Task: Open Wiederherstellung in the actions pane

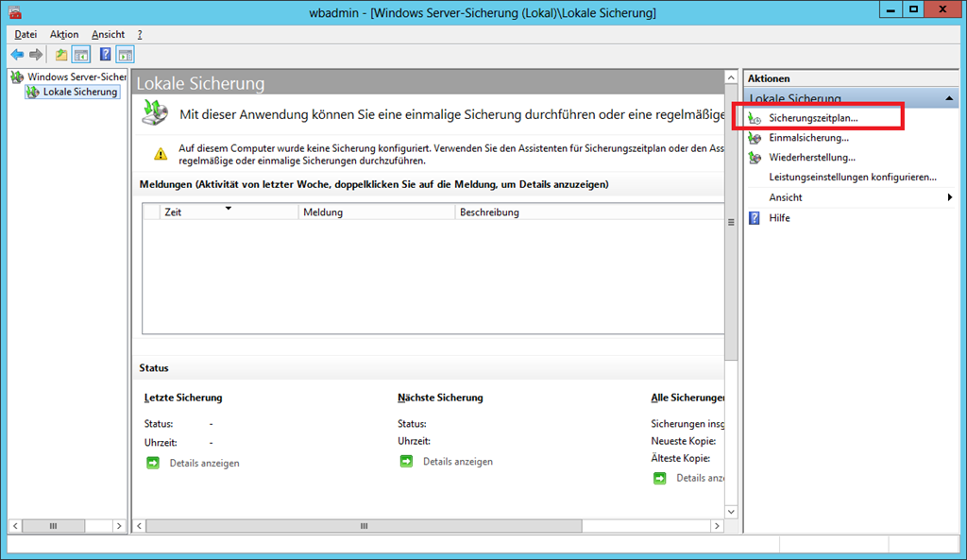Action: click(811, 158)
